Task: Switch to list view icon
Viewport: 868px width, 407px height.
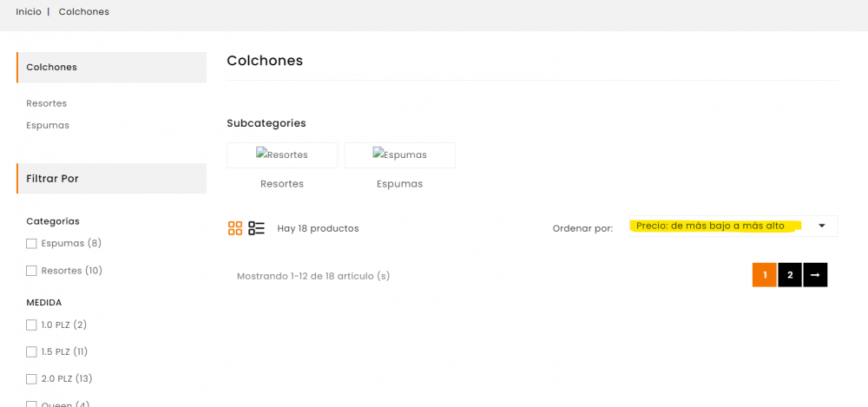Action: tap(256, 228)
